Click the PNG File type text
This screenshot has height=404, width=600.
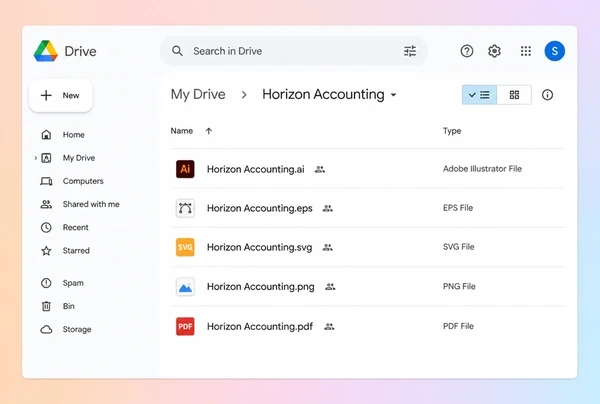click(x=459, y=286)
